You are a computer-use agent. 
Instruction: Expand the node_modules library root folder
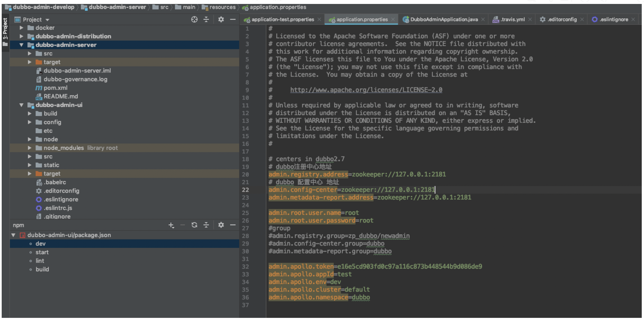click(x=29, y=148)
